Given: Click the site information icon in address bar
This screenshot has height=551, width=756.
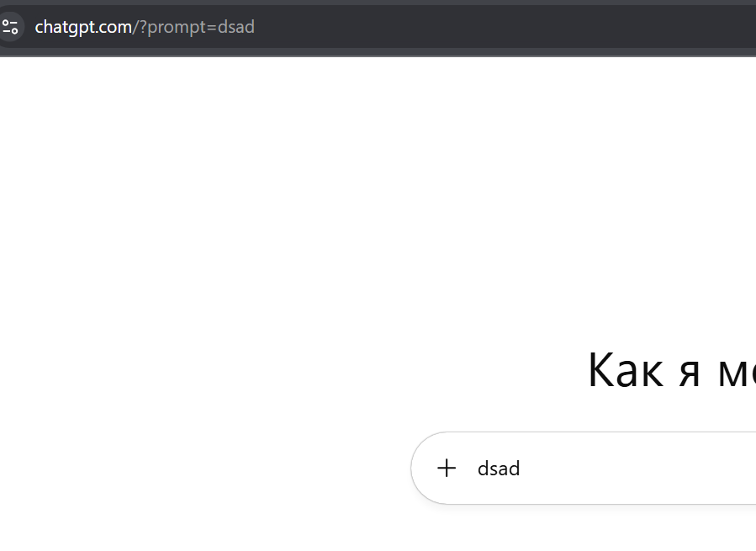Looking at the screenshot, I should click(10, 27).
